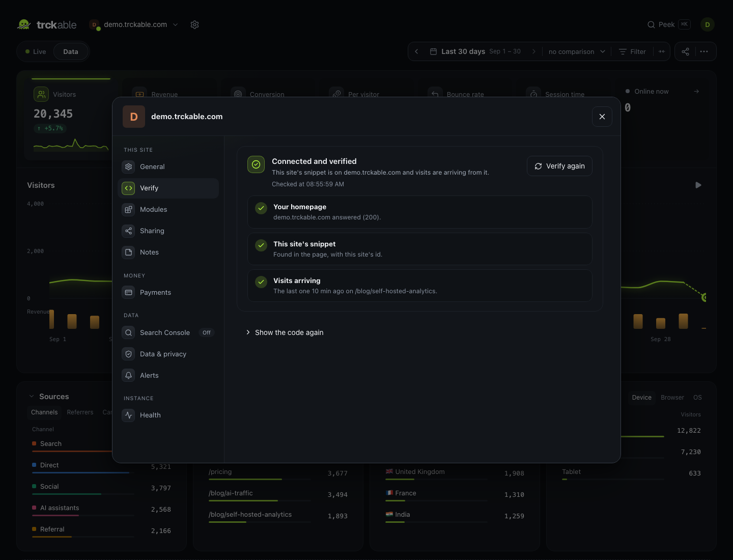The image size is (733, 560).
Task: Open Modules settings section
Action: click(168, 210)
